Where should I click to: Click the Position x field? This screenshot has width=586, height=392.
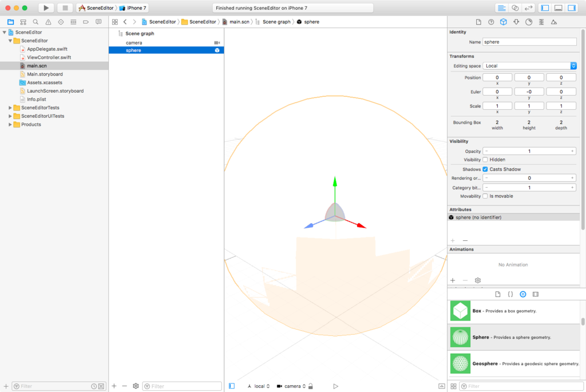pyautogui.click(x=497, y=77)
